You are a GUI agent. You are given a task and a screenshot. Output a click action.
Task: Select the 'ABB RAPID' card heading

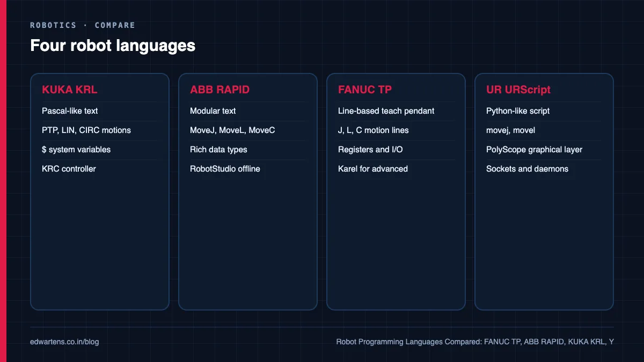[x=220, y=90]
